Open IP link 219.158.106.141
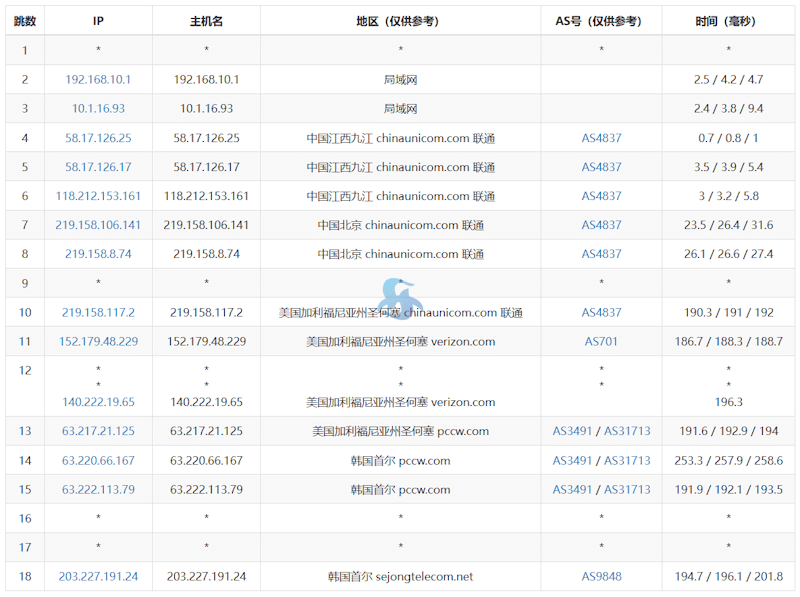Image resolution: width=800 pixels, height=597 pixels. click(x=98, y=225)
